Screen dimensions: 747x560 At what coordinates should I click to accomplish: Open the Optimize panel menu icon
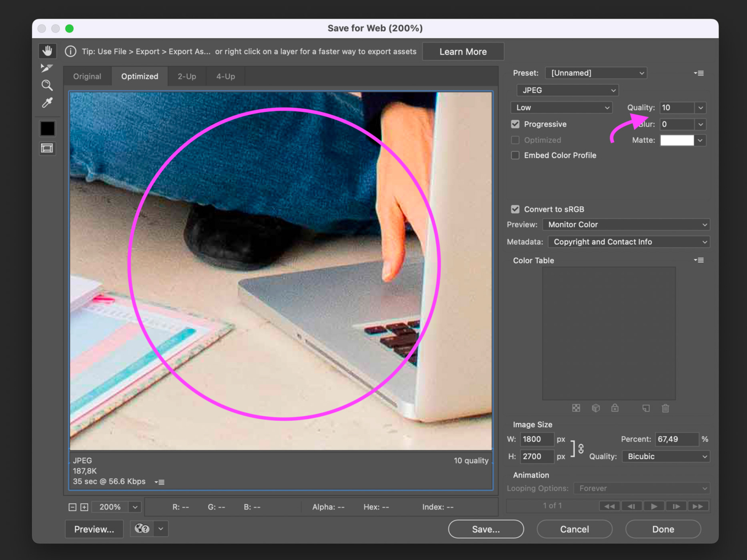tap(698, 73)
